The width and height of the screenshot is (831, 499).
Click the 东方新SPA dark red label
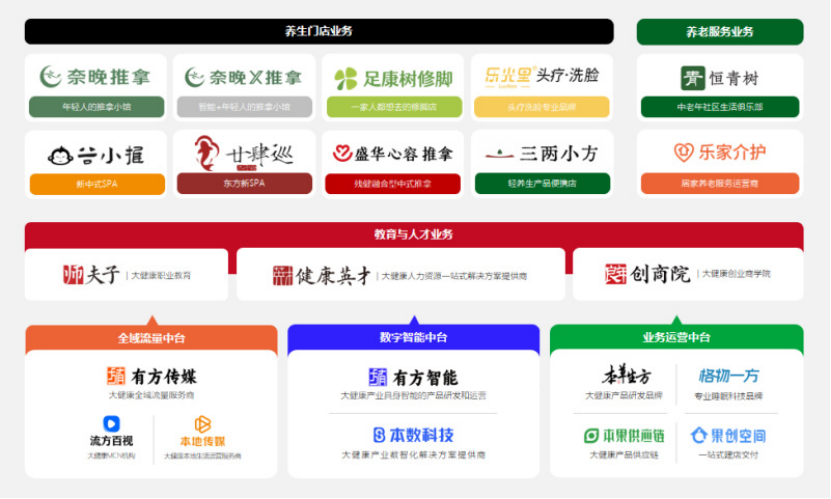pyautogui.click(x=244, y=184)
